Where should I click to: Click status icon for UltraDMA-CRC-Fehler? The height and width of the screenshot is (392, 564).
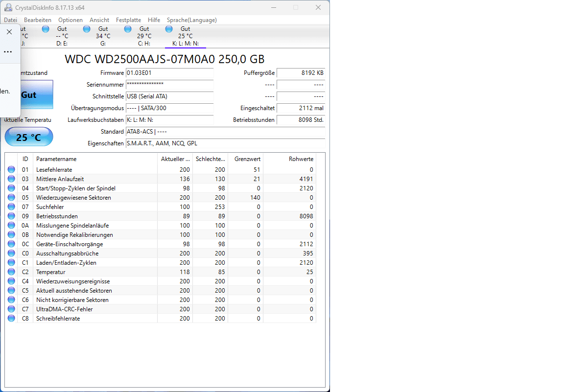(12, 309)
